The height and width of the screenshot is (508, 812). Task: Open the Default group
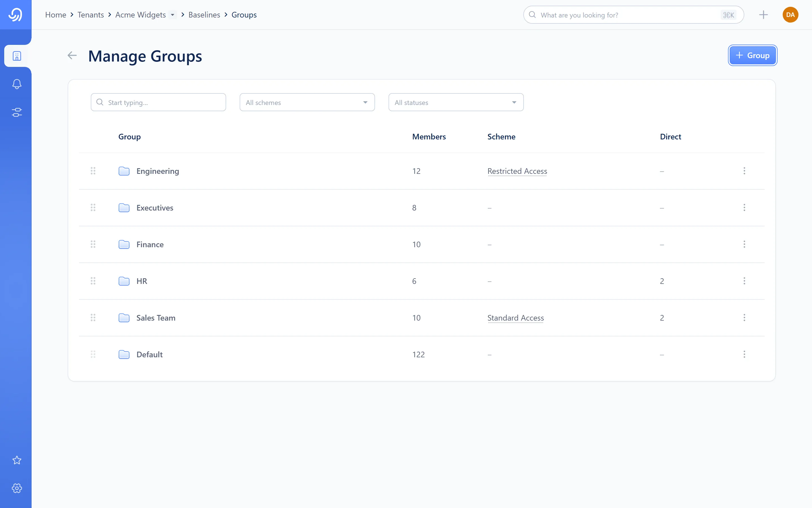point(149,354)
